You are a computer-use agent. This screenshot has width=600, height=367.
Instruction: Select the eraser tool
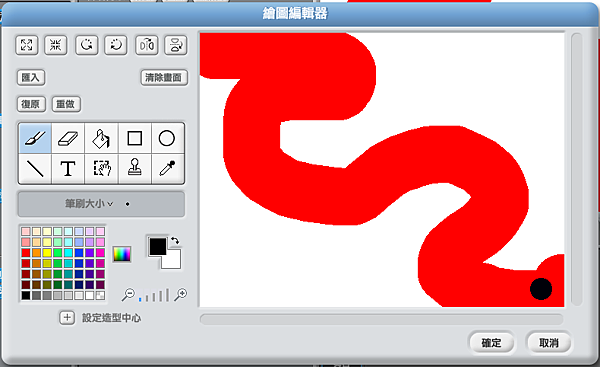[x=68, y=138]
